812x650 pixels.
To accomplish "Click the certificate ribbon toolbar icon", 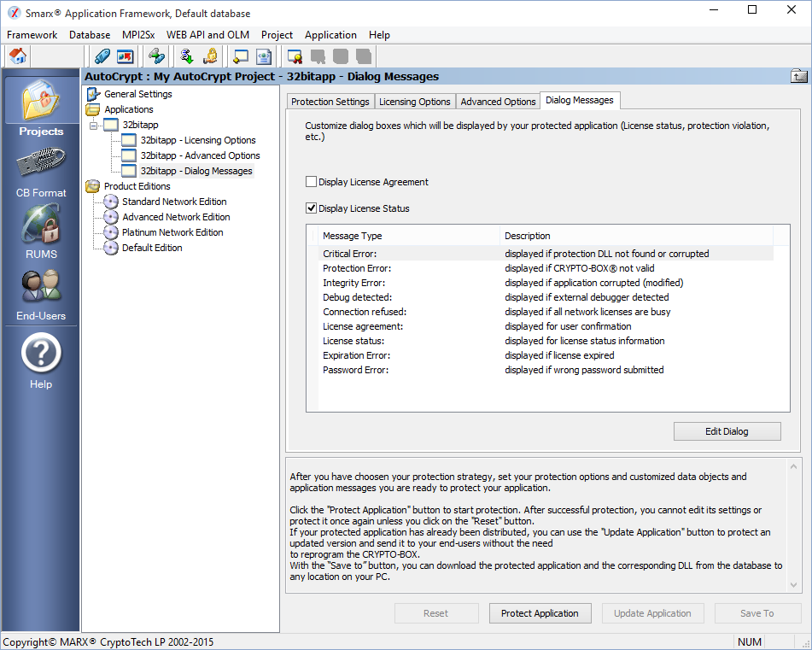I will [295, 56].
